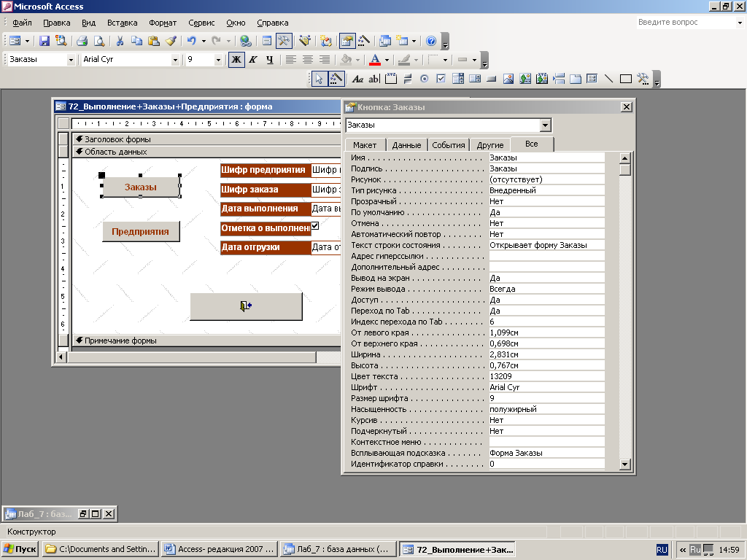Toggle Underline (Ч) formatting
The image size is (747, 560).
(x=270, y=60)
